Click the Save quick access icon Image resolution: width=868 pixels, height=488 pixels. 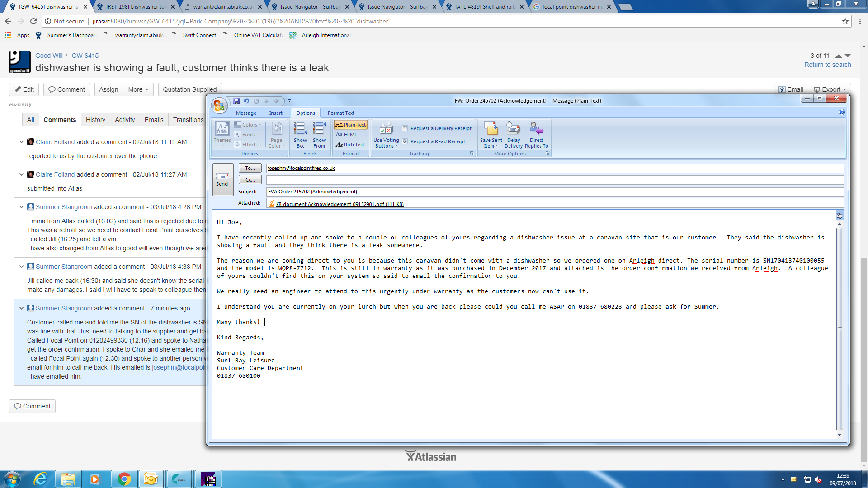point(236,101)
